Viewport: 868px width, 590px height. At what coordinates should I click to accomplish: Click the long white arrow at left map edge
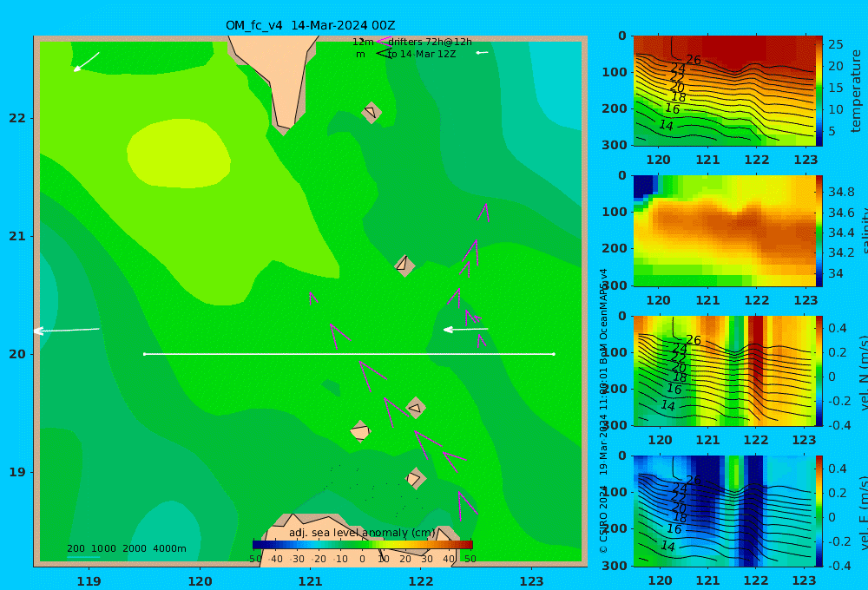pyautogui.click(x=67, y=331)
